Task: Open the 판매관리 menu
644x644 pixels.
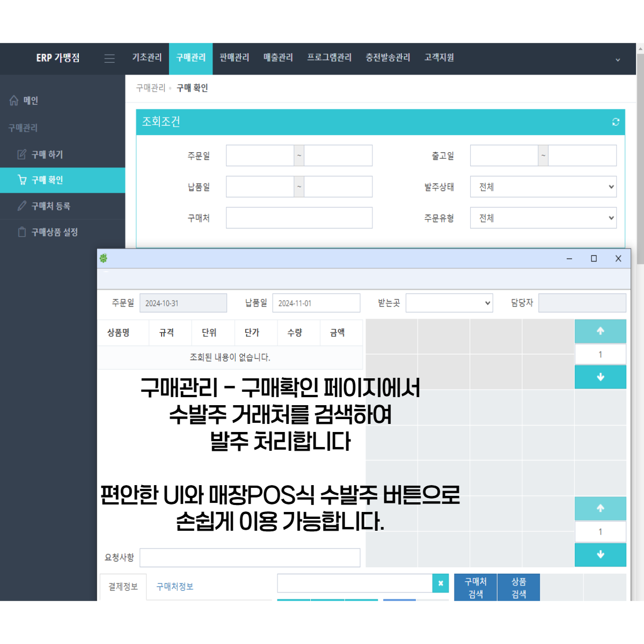Action: (x=235, y=57)
